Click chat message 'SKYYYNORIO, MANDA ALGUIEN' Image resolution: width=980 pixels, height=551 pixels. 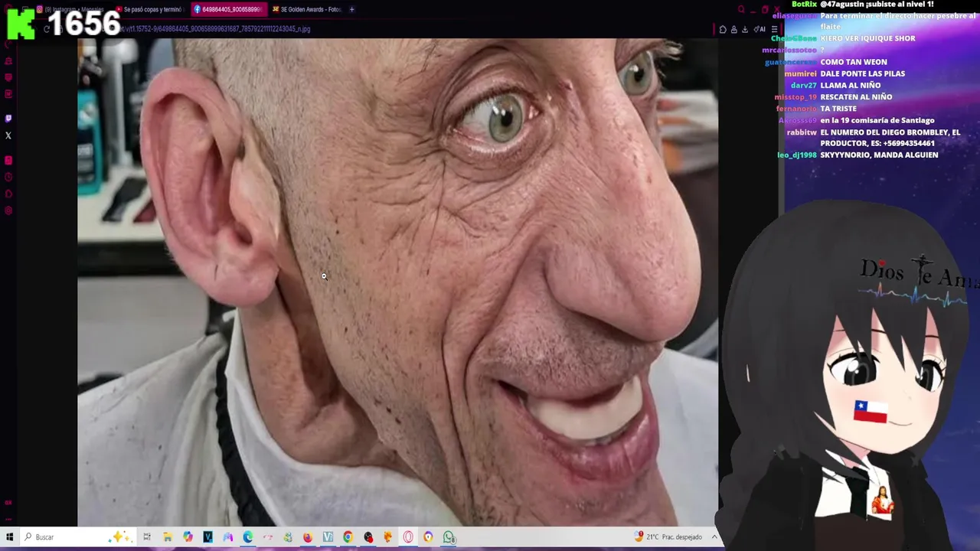click(x=879, y=155)
